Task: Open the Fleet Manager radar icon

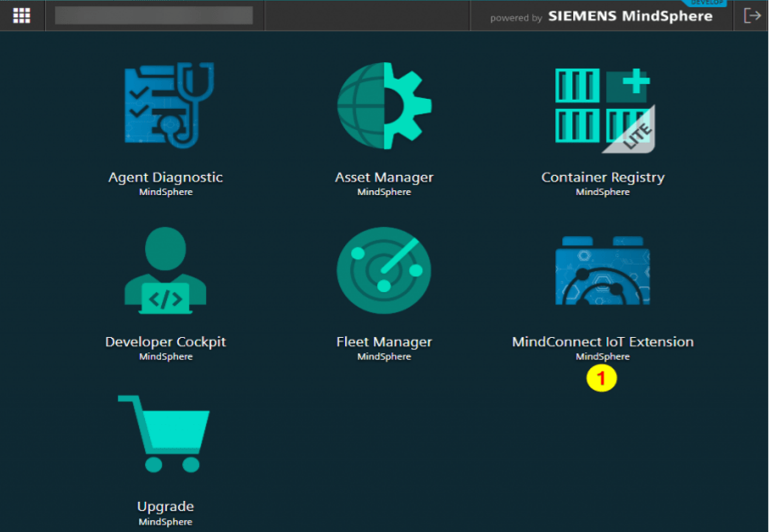Action: point(384,270)
